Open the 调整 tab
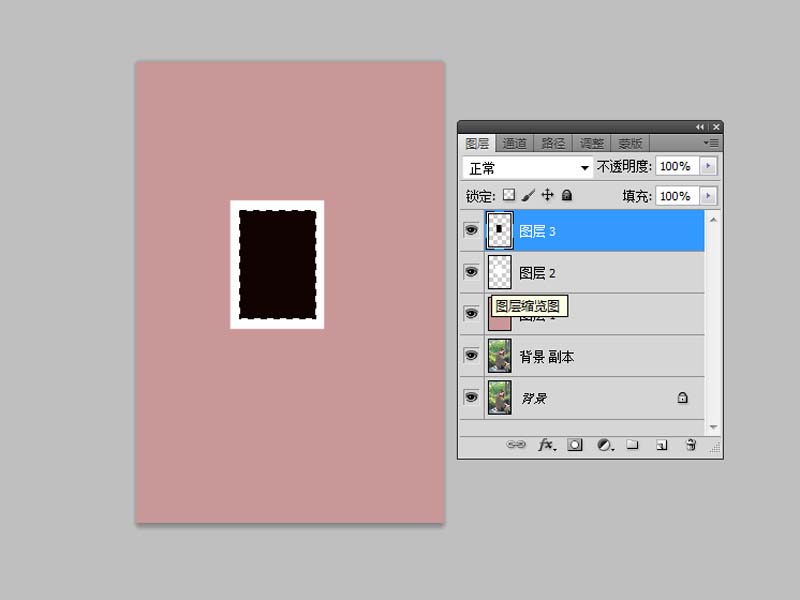 [591, 143]
